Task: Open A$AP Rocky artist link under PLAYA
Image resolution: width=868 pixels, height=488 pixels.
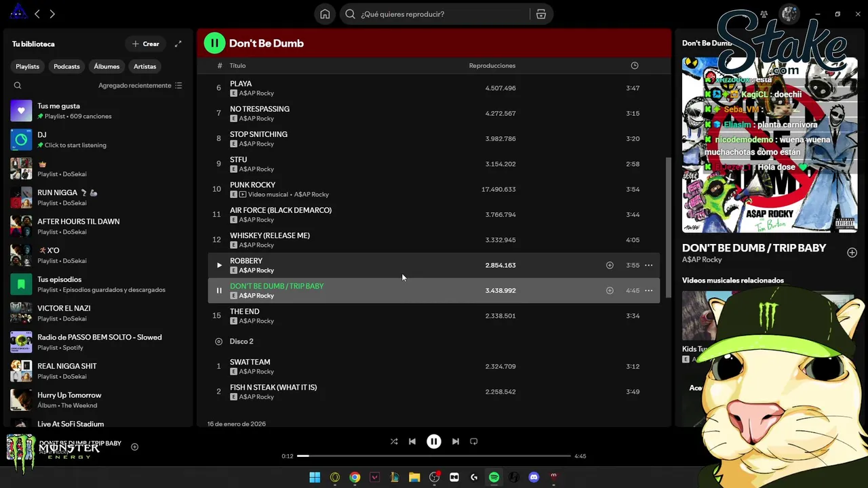Action: (x=256, y=94)
